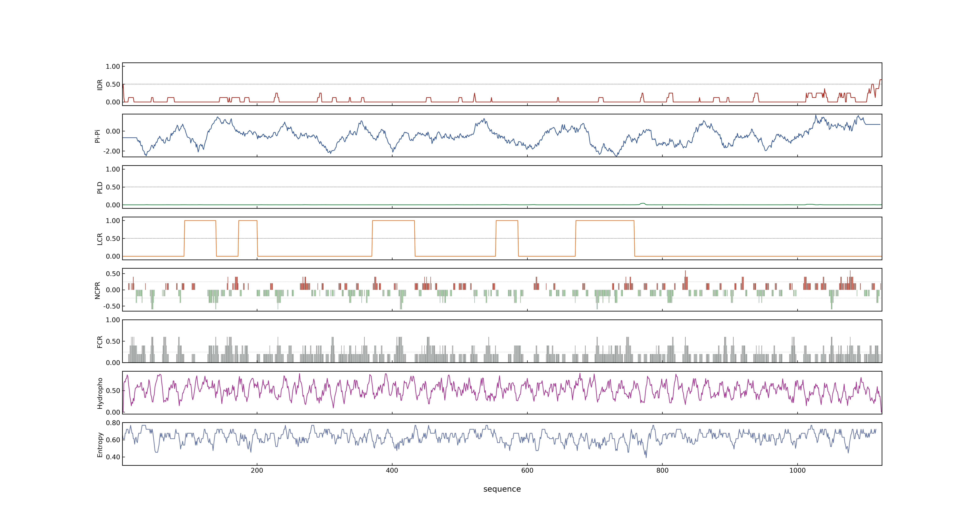Screen dimensions: 980x523
Task: Click the 0.80 tick of the Entropy panel
Action: coord(113,423)
